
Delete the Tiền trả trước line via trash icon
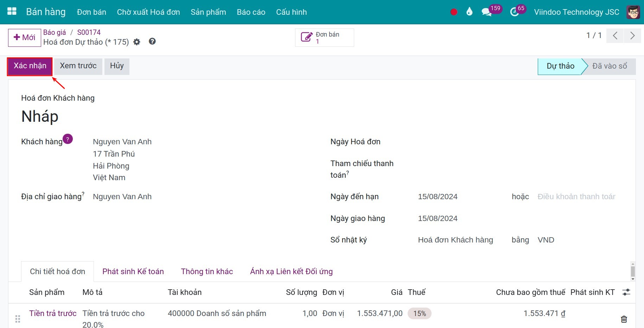click(x=624, y=319)
